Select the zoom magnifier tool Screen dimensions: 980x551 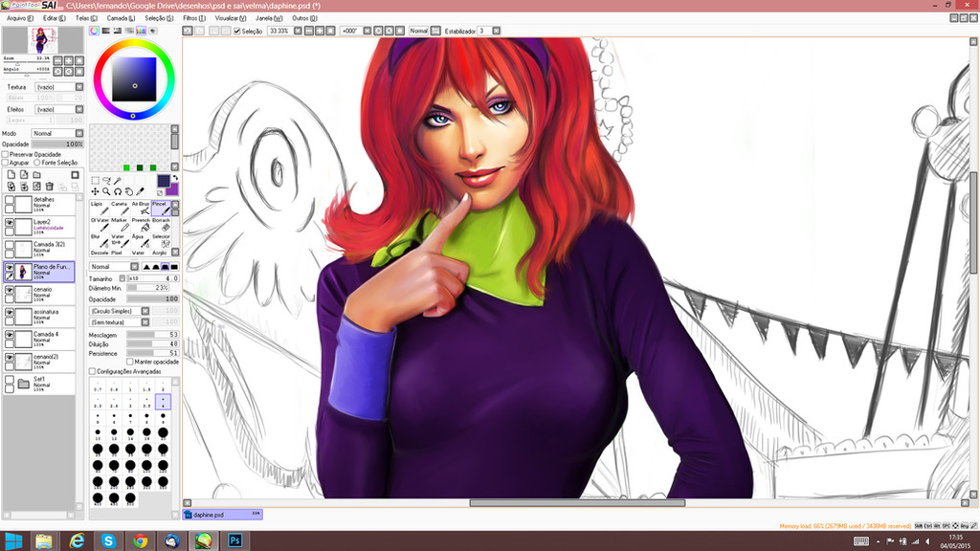[x=106, y=191]
